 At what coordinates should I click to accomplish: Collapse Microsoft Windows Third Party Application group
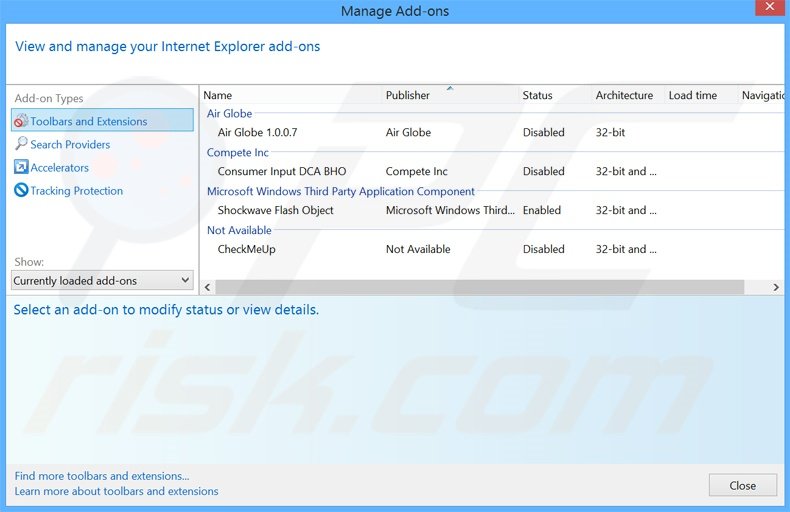click(341, 191)
